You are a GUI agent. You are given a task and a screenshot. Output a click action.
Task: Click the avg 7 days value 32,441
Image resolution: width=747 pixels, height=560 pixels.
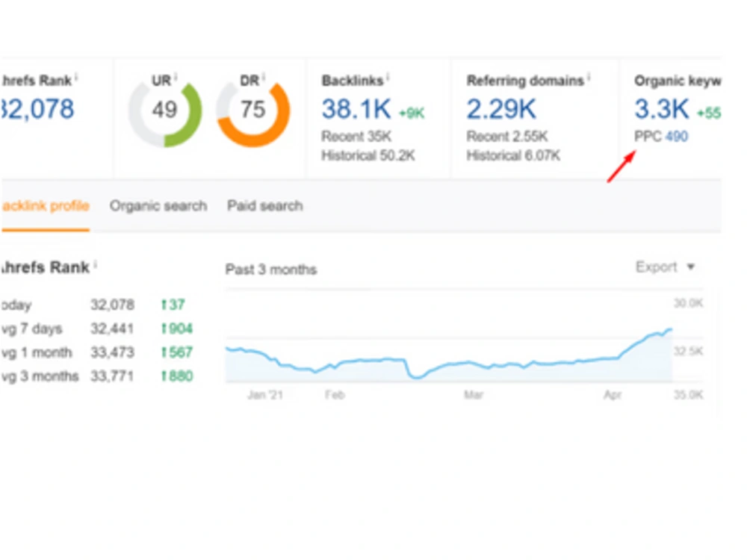113,329
